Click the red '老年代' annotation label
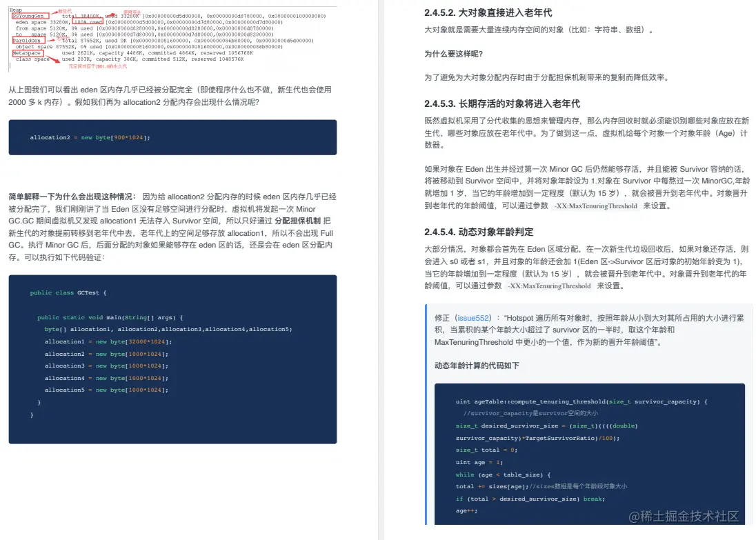Screen dimensions: 756x540 pyautogui.click(x=60, y=39)
